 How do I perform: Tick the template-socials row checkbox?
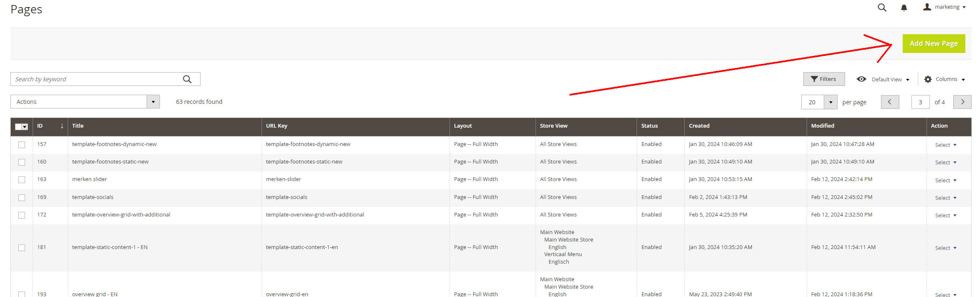[22, 198]
